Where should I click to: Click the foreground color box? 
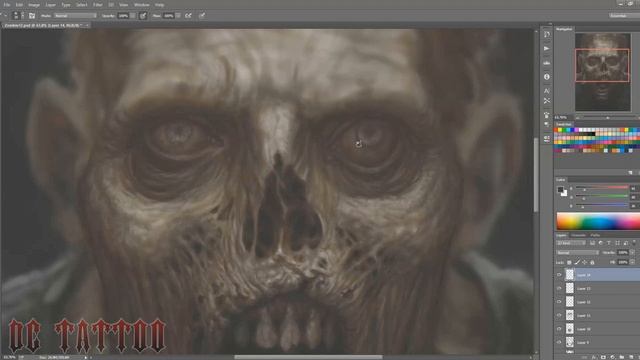(560, 189)
